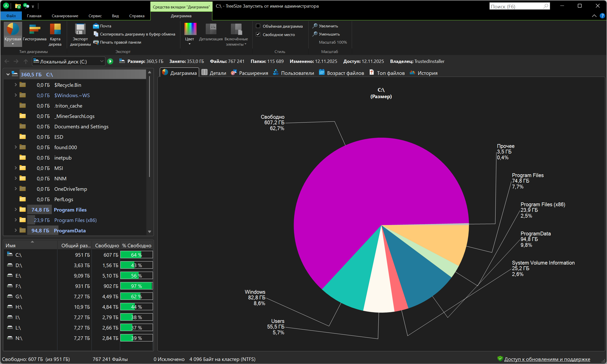
Task: Enable Объёмная диаграмма checkbox
Action: point(258,26)
